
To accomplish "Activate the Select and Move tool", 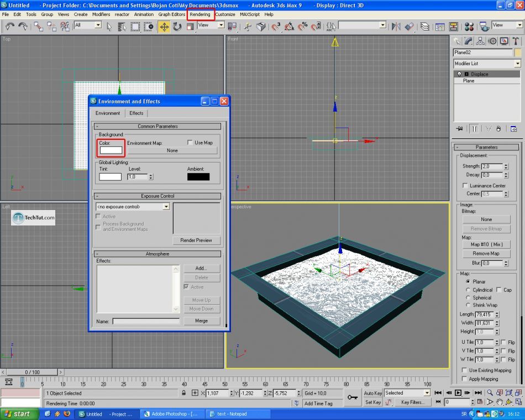I will point(164,27).
